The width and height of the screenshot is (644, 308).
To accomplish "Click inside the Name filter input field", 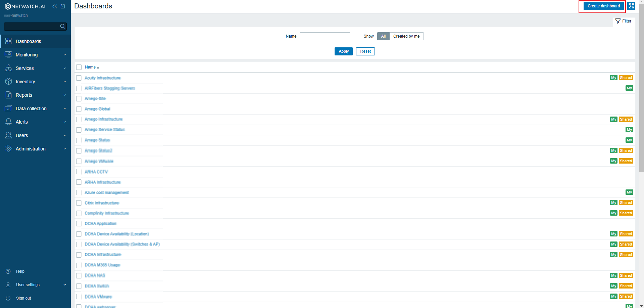I will (324, 36).
